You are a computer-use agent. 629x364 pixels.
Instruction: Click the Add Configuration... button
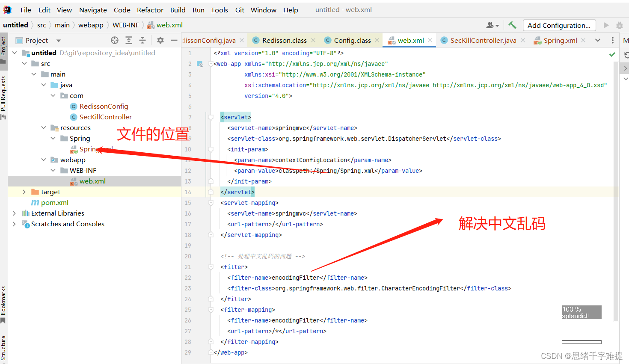[559, 25]
